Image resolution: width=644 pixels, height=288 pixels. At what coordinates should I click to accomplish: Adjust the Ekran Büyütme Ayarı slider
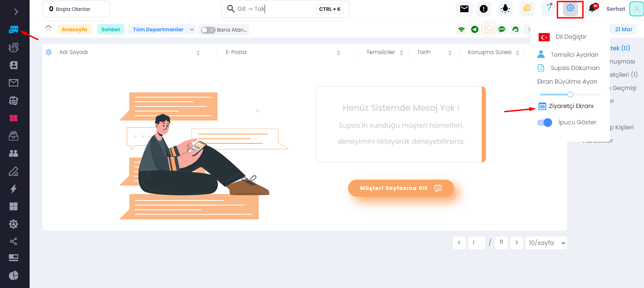point(570,94)
